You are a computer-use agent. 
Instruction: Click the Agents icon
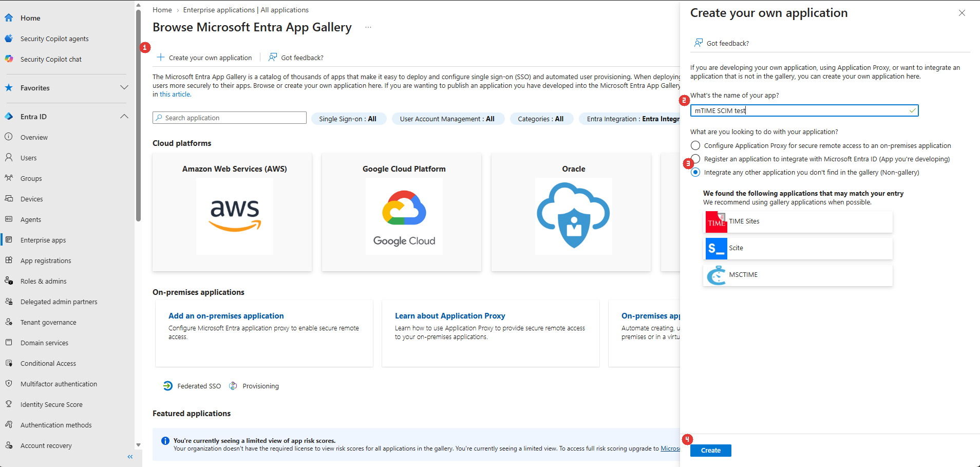[x=9, y=219]
